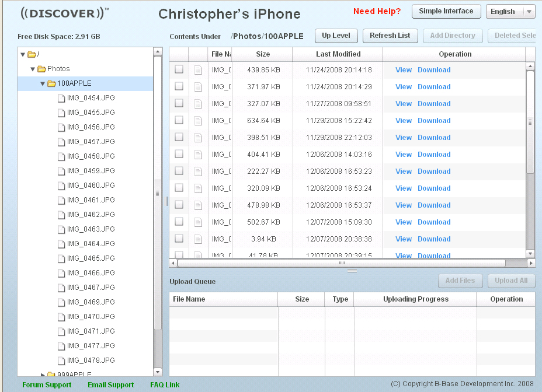542x392 pixels.
Task: Open the Need Help? link
Action: (377, 12)
